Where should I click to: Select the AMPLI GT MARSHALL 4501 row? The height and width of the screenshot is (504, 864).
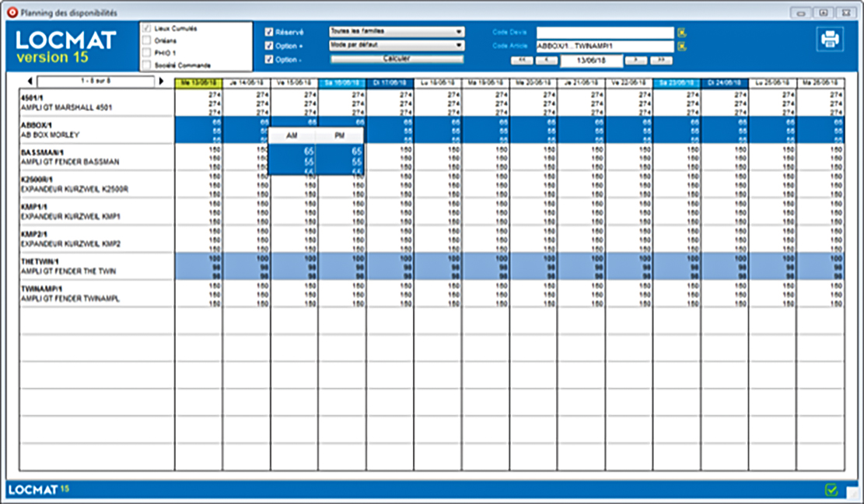coord(97,103)
